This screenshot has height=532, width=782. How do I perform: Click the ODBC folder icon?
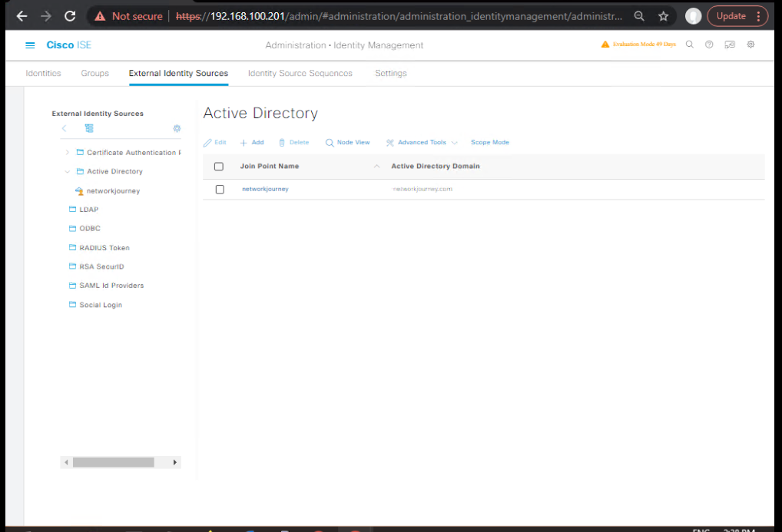pos(72,228)
